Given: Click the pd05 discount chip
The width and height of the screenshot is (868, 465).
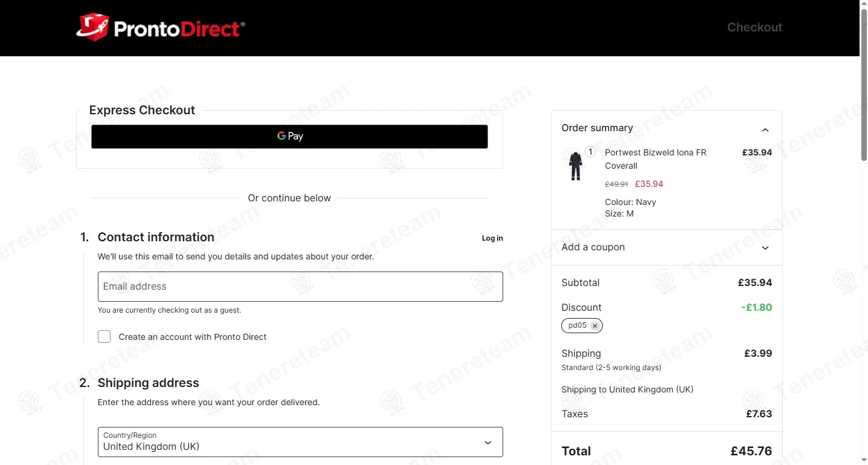Looking at the screenshot, I should click(577, 325).
